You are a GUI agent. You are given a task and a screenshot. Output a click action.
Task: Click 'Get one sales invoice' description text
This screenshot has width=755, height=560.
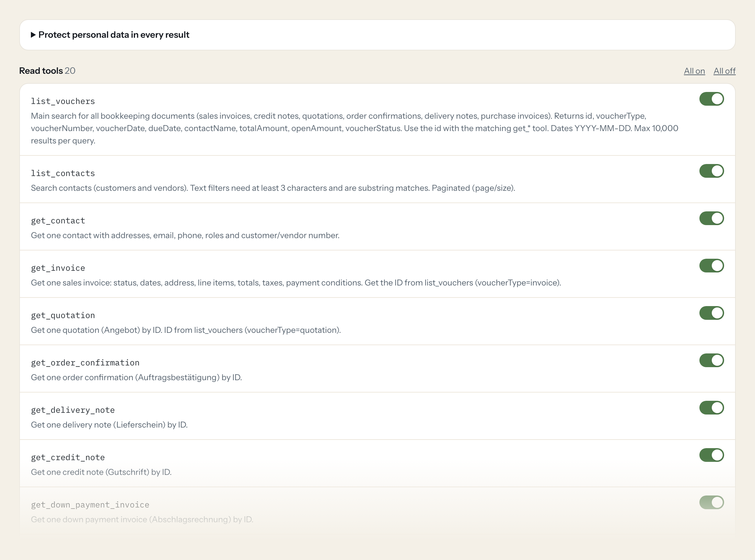point(296,283)
